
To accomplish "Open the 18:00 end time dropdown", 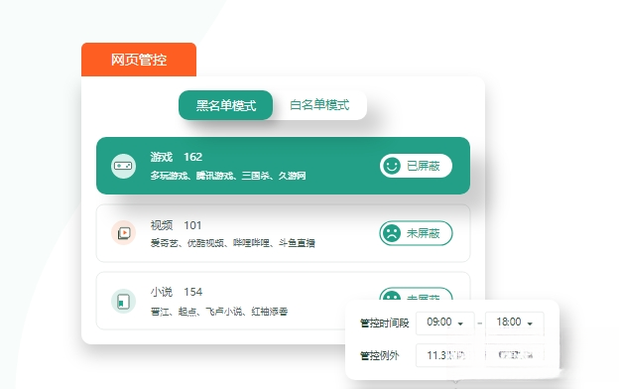I will pos(514,323).
